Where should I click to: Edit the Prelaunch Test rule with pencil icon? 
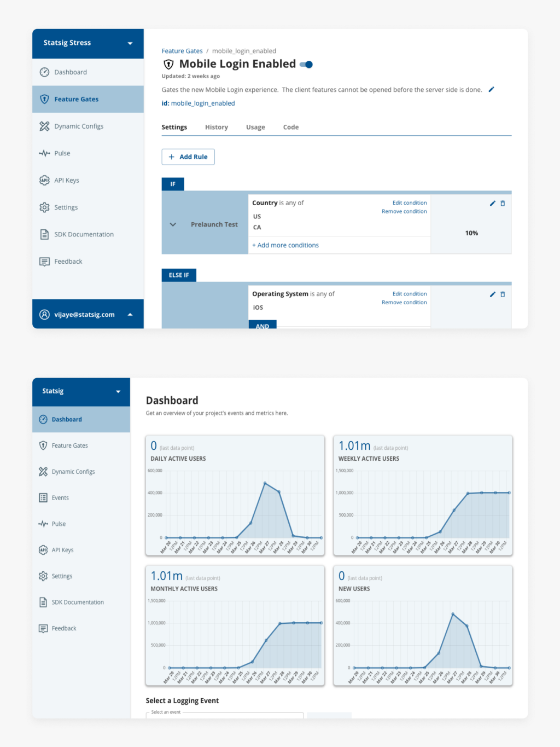pyautogui.click(x=492, y=203)
